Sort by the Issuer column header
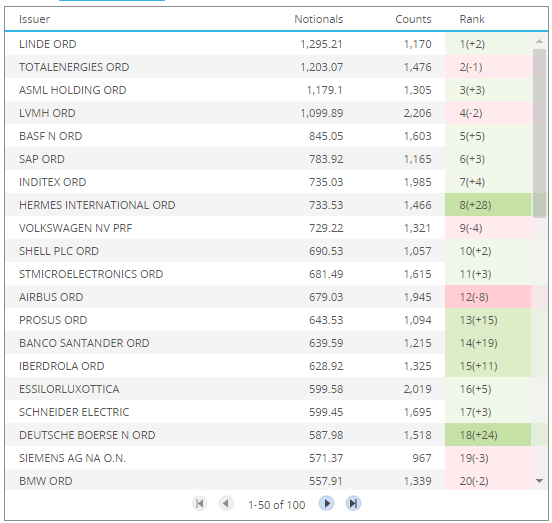Image resolution: width=552 pixels, height=523 pixels. pyautogui.click(x=34, y=19)
